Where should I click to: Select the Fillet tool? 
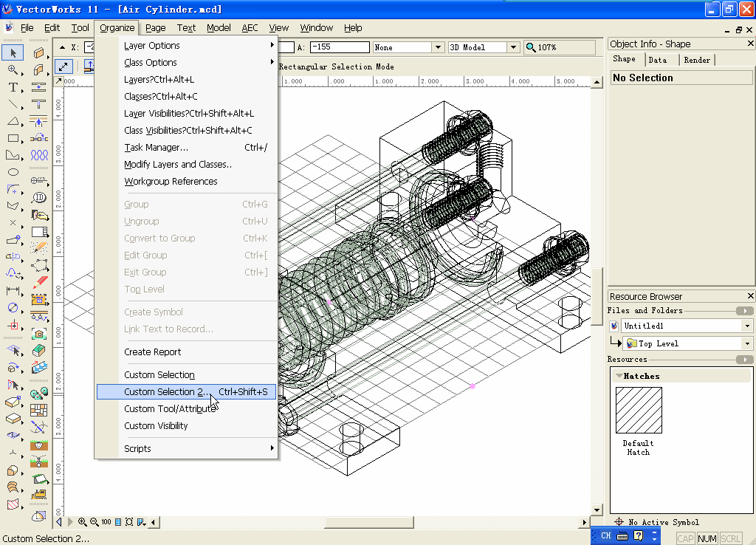[x=13, y=189]
